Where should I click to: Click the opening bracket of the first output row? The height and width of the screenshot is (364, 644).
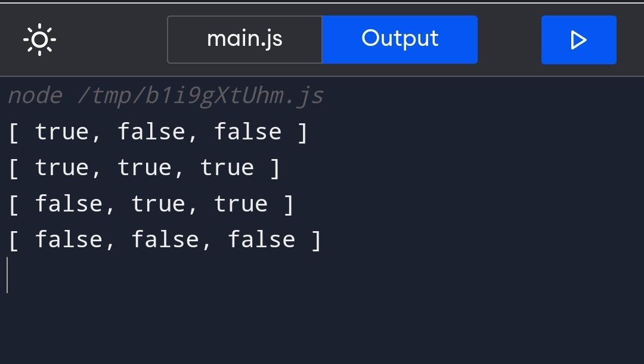point(14,132)
